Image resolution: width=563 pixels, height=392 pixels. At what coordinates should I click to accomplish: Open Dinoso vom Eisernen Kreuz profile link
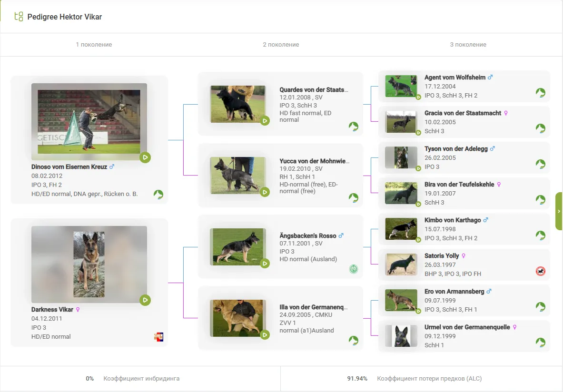[69, 167]
